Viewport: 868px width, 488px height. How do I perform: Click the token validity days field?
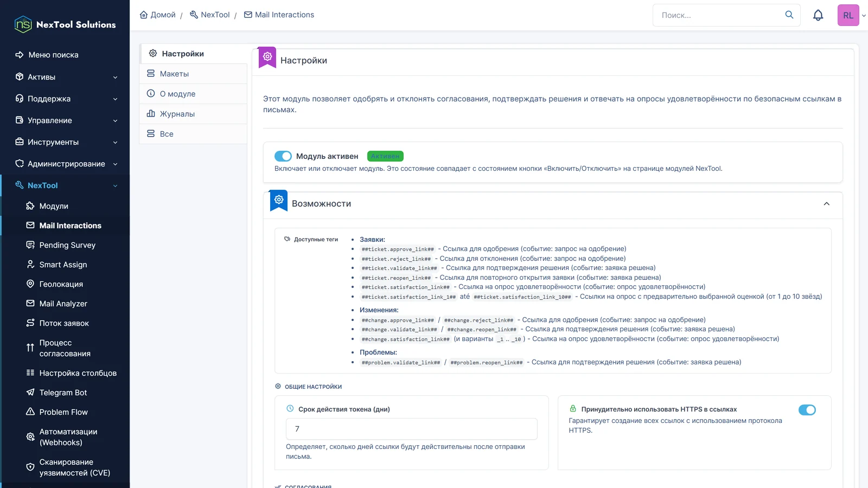pyautogui.click(x=412, y=429)
